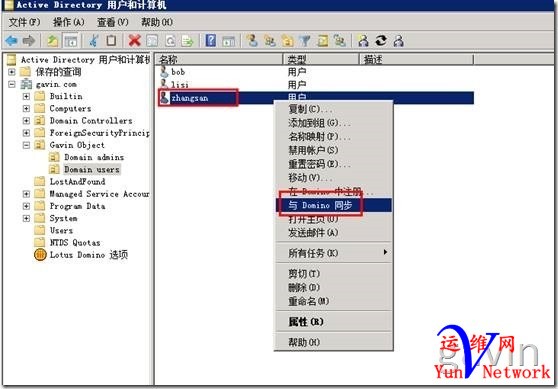Screen dimensions: 558x389
Task: Open the 操作(A) menu
Action: pyautogui.click(x=69, y=22)
